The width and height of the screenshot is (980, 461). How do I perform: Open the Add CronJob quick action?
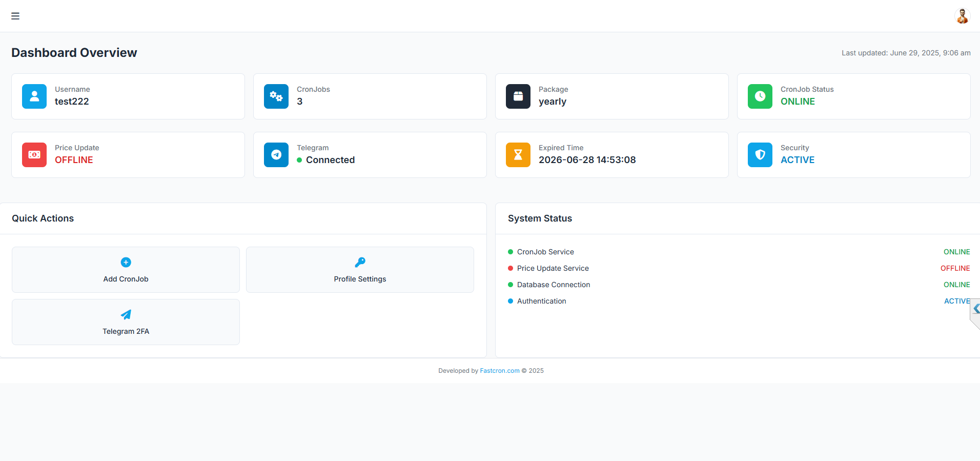[x=126, y=270]
